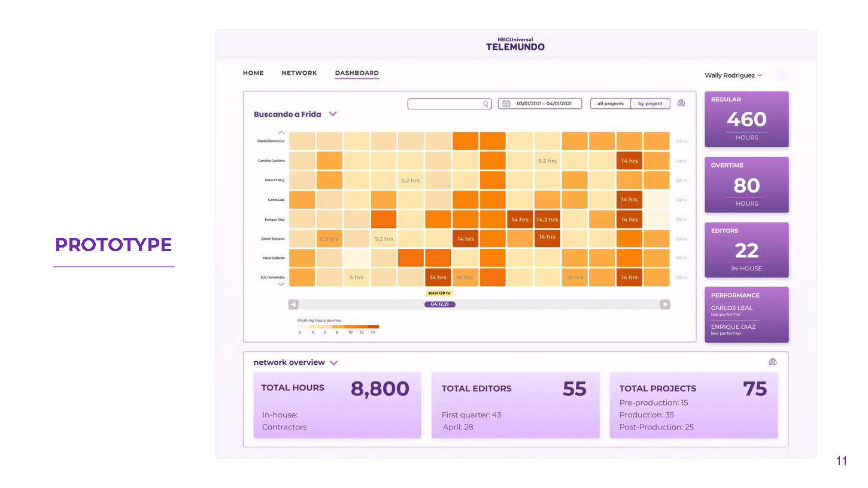This screenshot has width=868, height=488.
Task: Expand the Buscando a Frida project dropdown
Action: [x=333, y=114]
